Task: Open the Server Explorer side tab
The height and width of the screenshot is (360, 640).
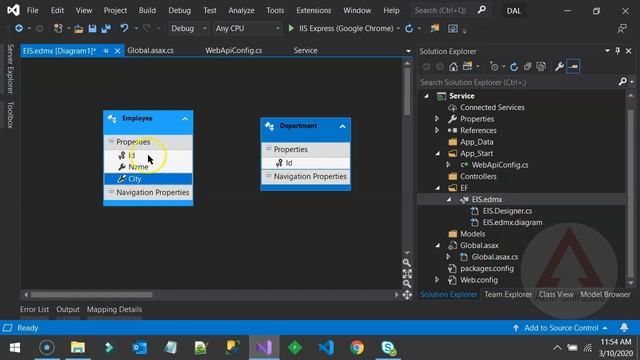Action: (10, 69)
